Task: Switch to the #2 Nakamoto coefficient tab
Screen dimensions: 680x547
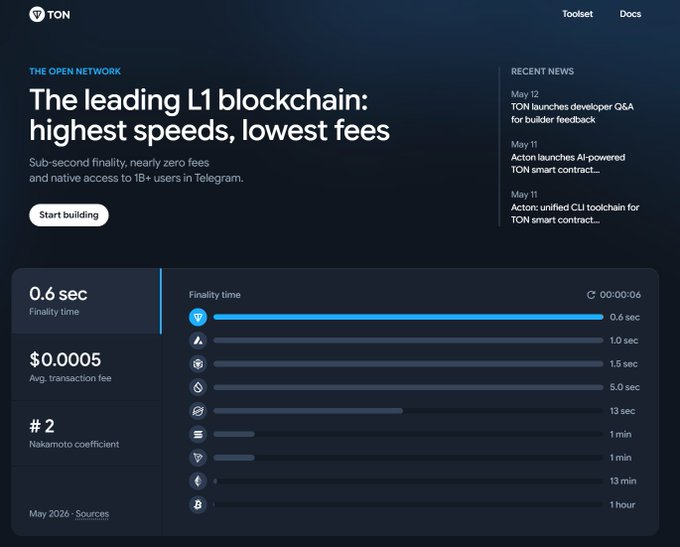Action: (x=87, y=434)
